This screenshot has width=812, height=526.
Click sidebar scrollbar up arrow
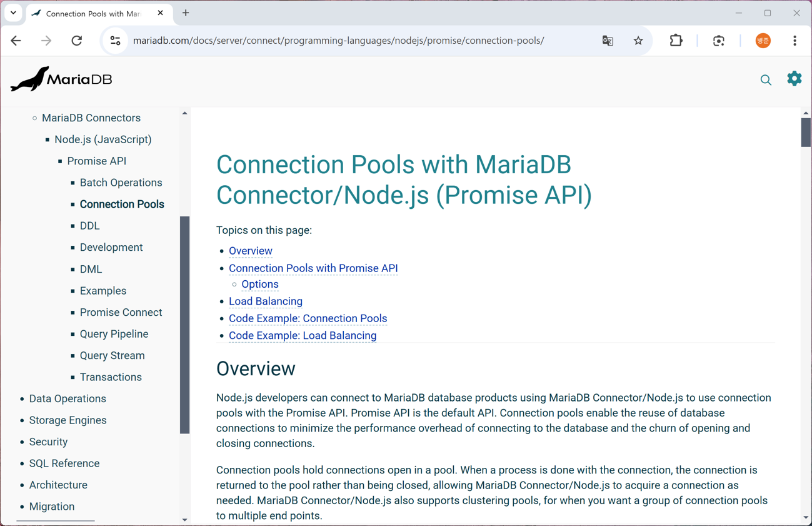point(184,113)
